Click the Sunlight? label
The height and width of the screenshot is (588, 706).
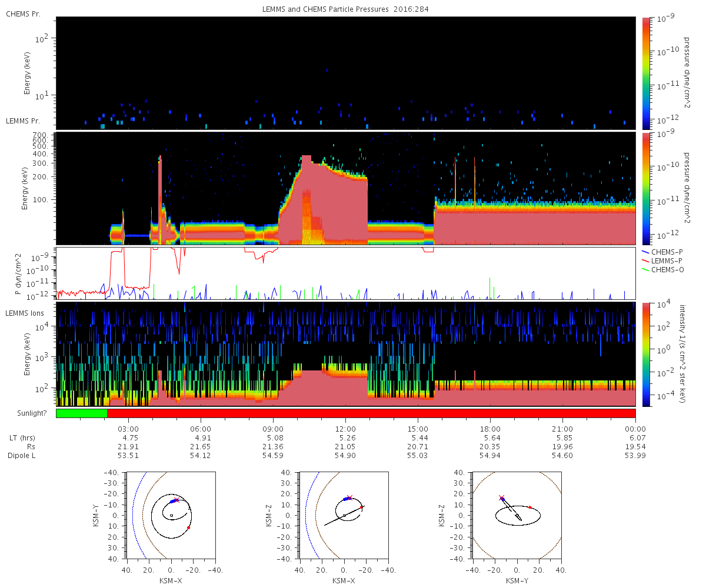28,413
